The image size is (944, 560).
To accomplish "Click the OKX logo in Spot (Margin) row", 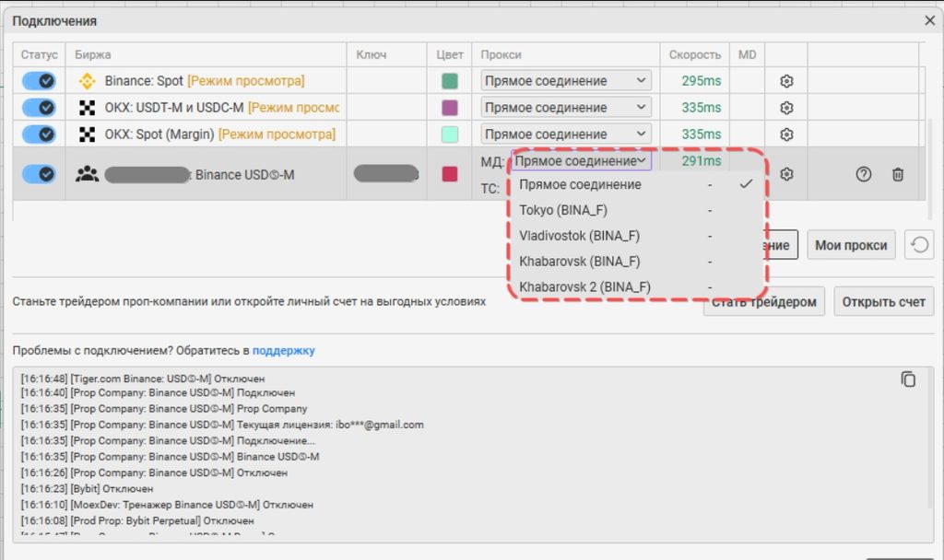I will [88, 134].
